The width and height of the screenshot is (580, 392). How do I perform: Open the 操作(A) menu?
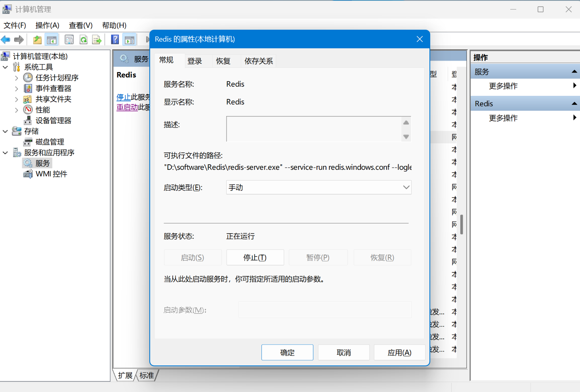point(47,25)
